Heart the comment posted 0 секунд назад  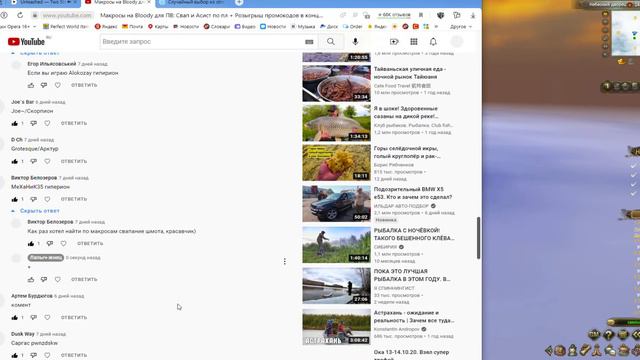coord(58,280)
